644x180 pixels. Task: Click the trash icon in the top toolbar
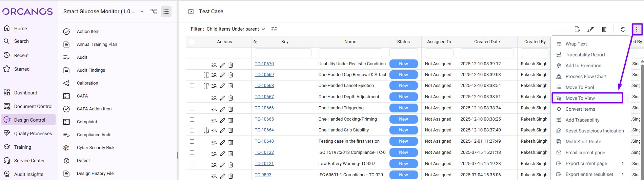tap(604, 29)
